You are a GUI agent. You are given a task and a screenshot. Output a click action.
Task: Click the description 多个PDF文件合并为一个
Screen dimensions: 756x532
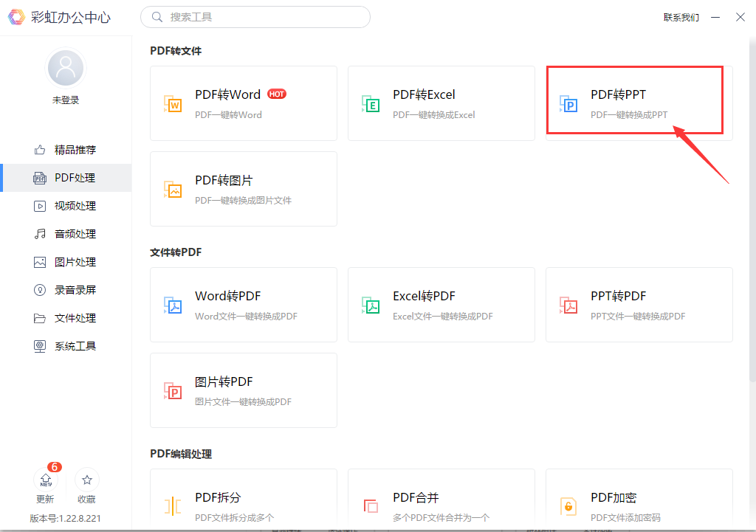pyautogui.click(x=441, y=517)
